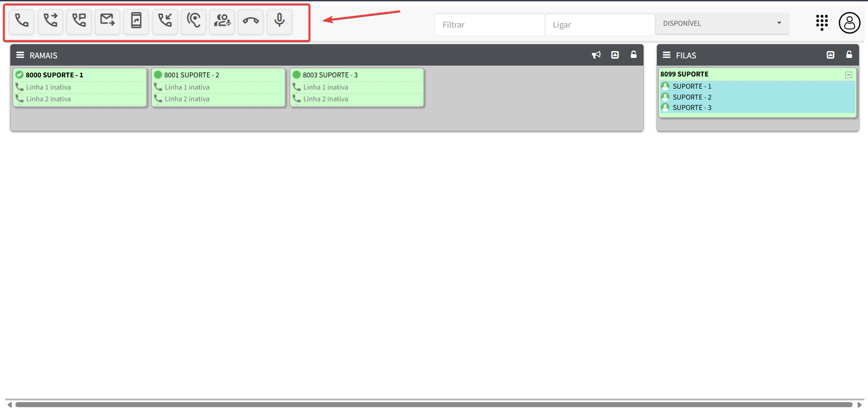Collapse the RAMAIS panel with up-arrow icon

(615, 55)
